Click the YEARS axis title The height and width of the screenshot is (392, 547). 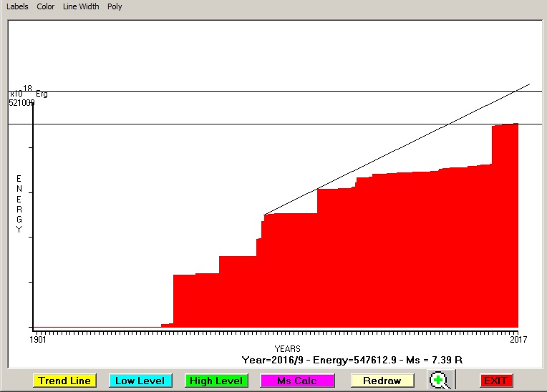(287, 348)
